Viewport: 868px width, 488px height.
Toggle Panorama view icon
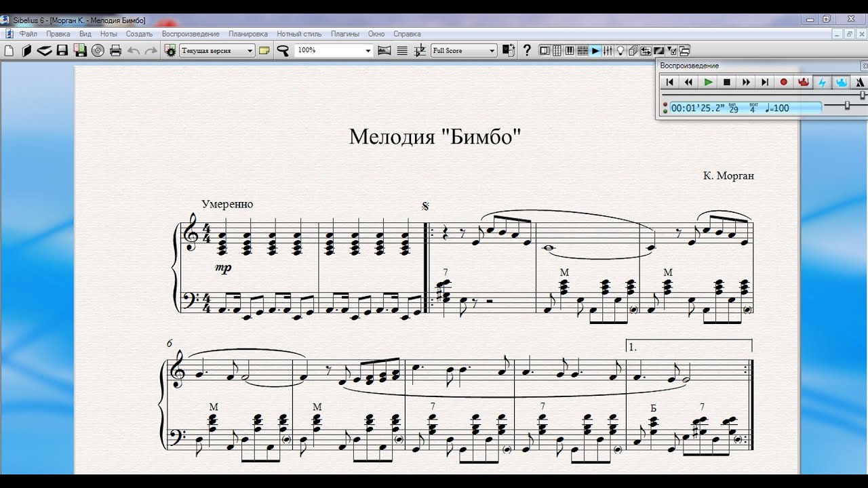click(x=384, y=50)
